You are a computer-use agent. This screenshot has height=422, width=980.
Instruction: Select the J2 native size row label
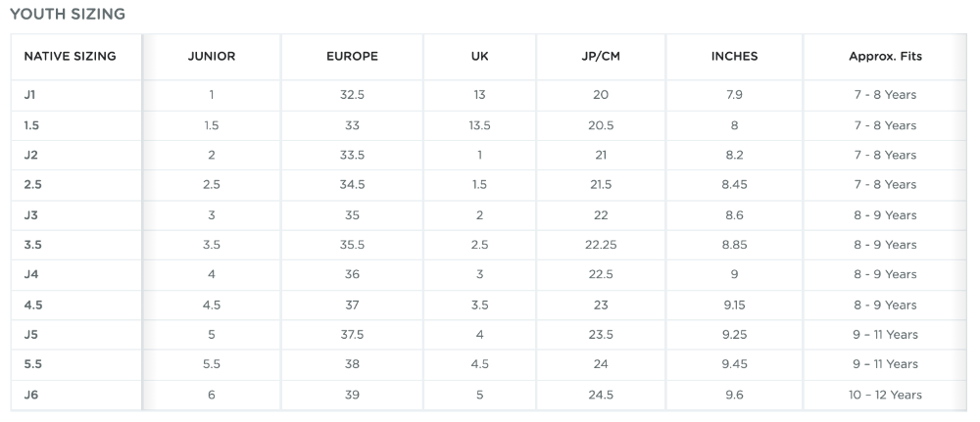coord(30,155)
